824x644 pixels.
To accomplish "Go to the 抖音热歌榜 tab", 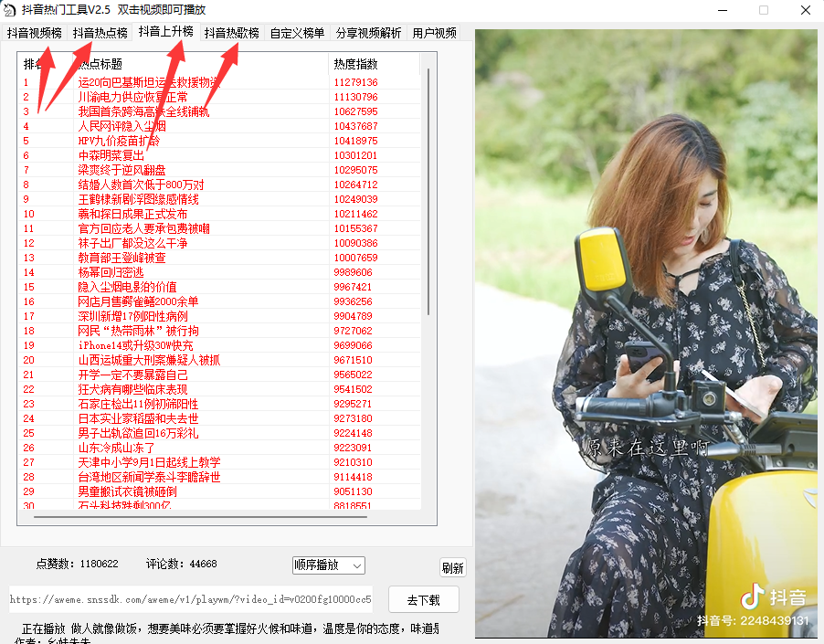I will click(x=231, y=33).
